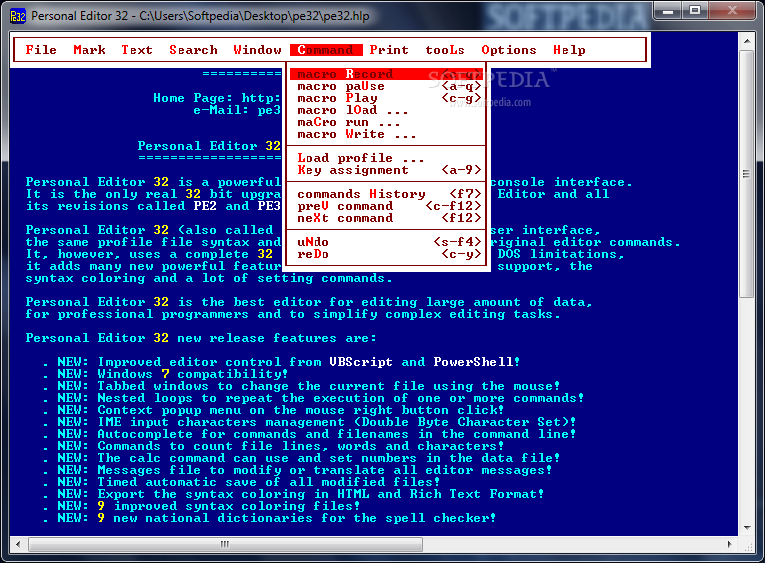Click 'IME input characters management' line

[336, 422]
